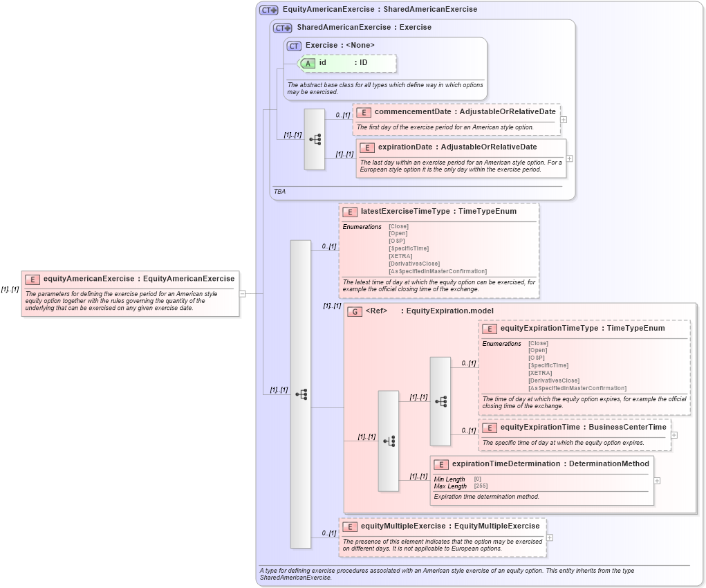Click the TBA label in SharedAmericanExercise footer
Image resolution: width=706 pixels, height=588 pixels.
tap(279, 190)
